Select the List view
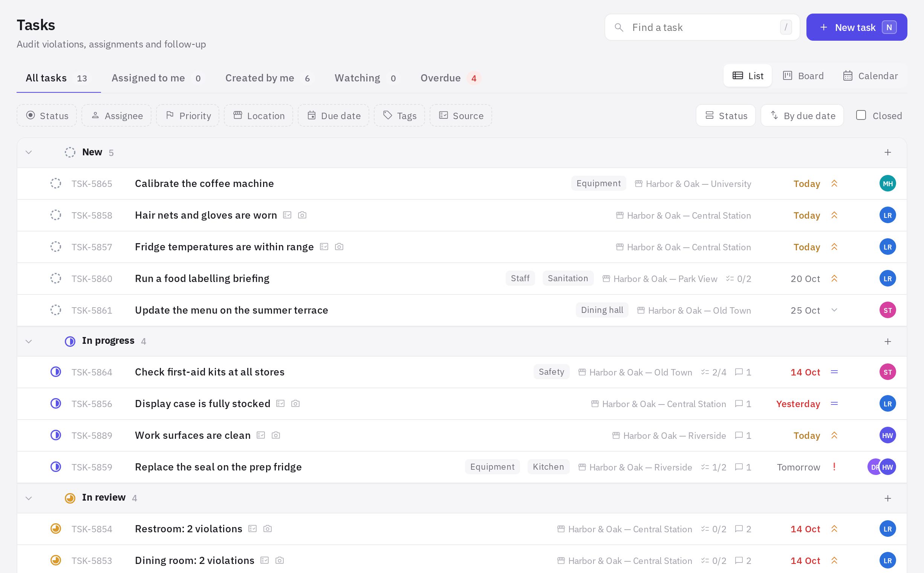The width and height of the screenshot is (924, 573). click(x=748, y=76)
